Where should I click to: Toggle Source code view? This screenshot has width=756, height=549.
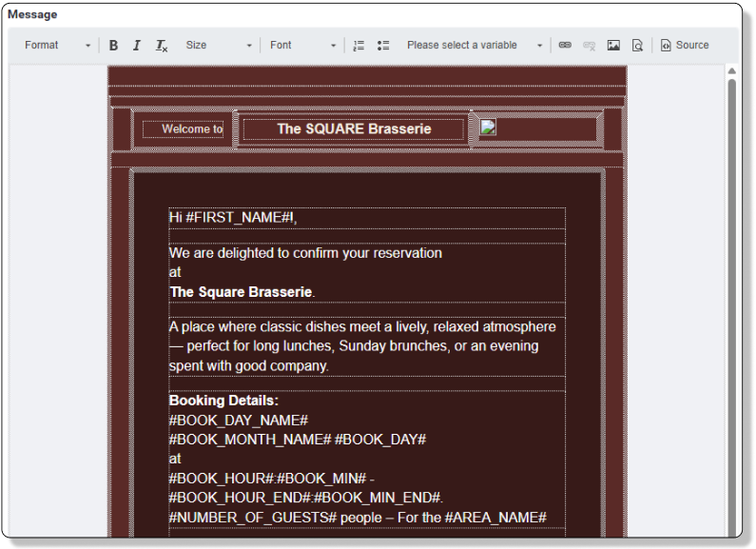click(685, 46)
